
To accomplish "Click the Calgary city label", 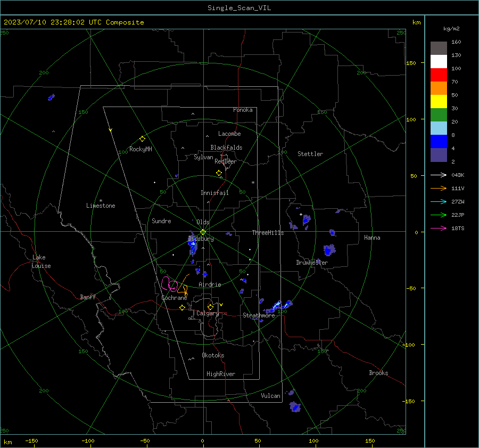I will coord(208,313).
